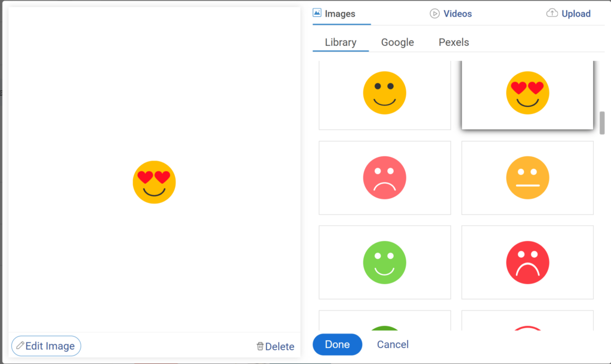Select the orange neutral face emoji
The image size is (611, 364).
(527, 177)
